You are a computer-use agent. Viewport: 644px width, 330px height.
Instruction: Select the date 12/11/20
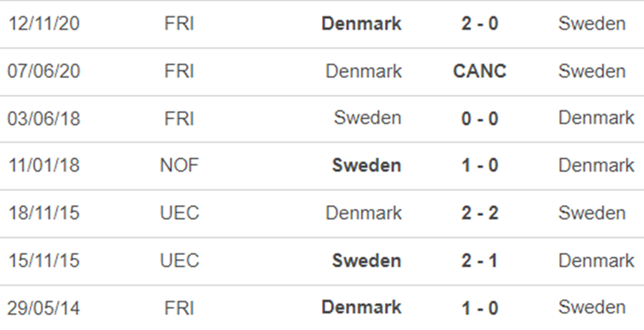[43, 24]
